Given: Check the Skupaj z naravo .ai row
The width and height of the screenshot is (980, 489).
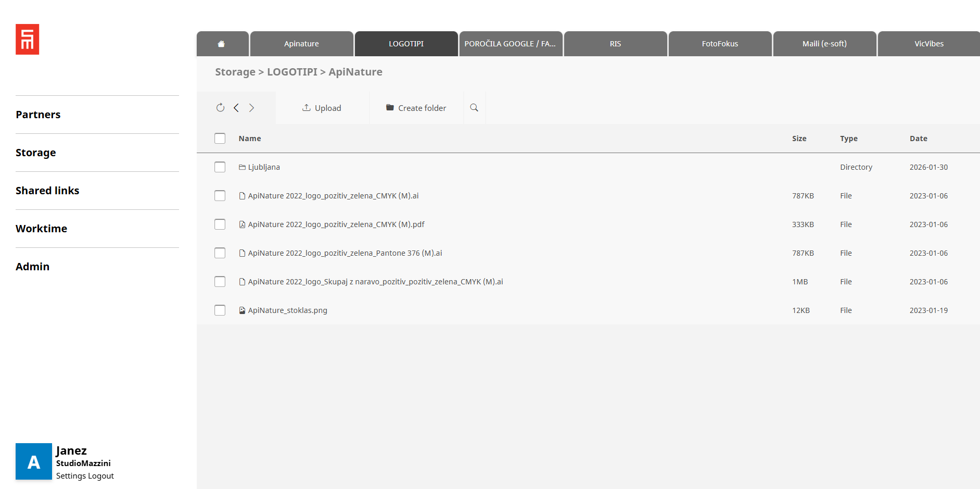Looking at the screenshot, I should (x=220, y=282).
